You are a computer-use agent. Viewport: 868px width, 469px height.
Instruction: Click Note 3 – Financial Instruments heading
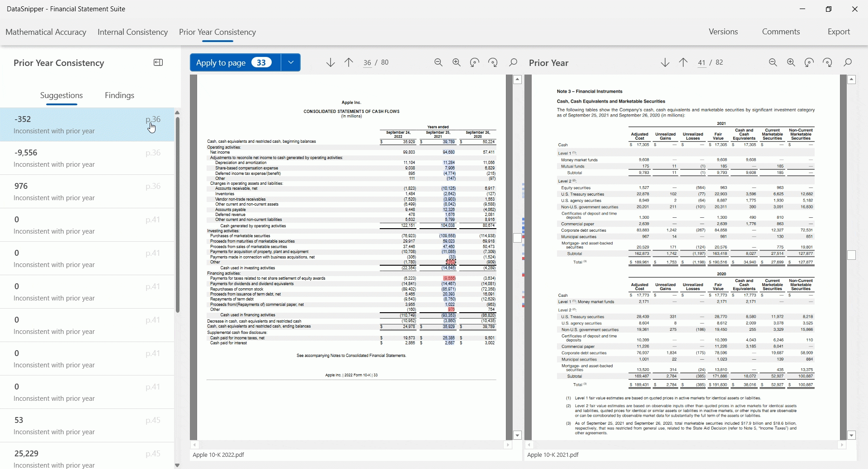pos(590,91)
